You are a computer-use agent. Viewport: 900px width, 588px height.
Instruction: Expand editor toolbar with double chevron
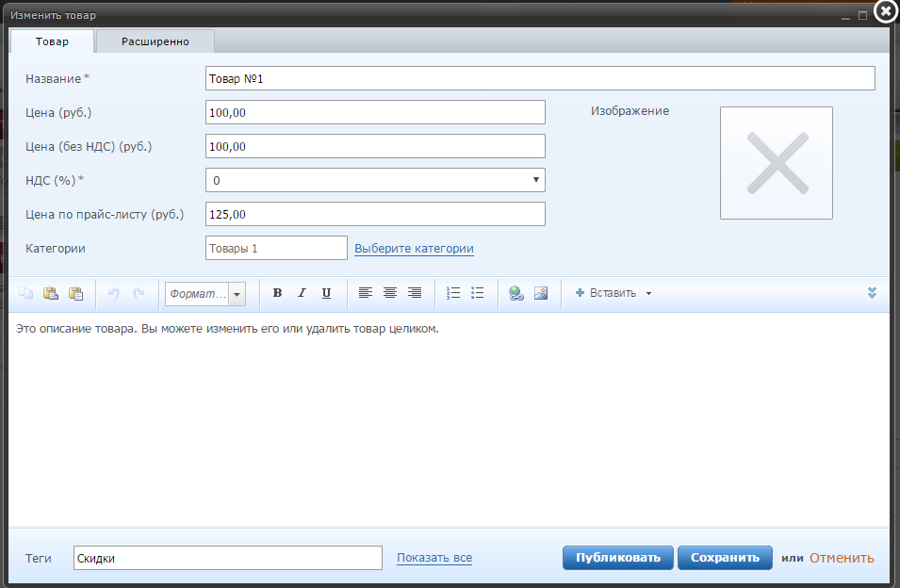pos(872,293)
